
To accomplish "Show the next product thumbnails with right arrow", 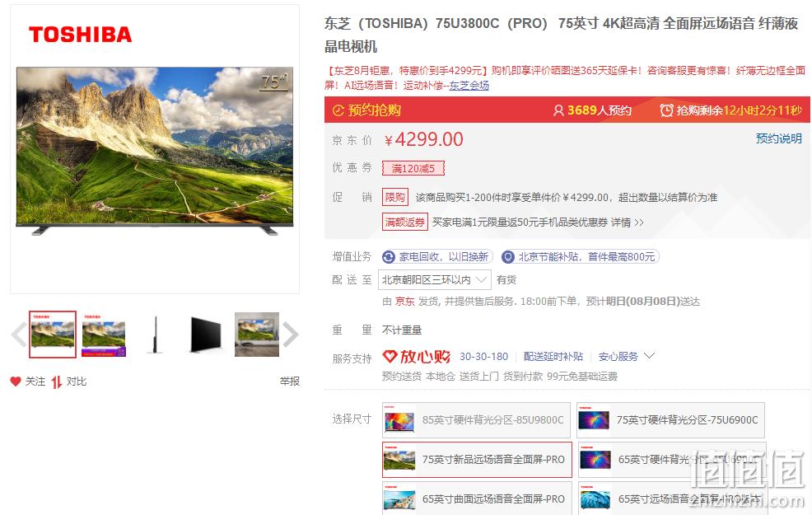I will 291,335.
